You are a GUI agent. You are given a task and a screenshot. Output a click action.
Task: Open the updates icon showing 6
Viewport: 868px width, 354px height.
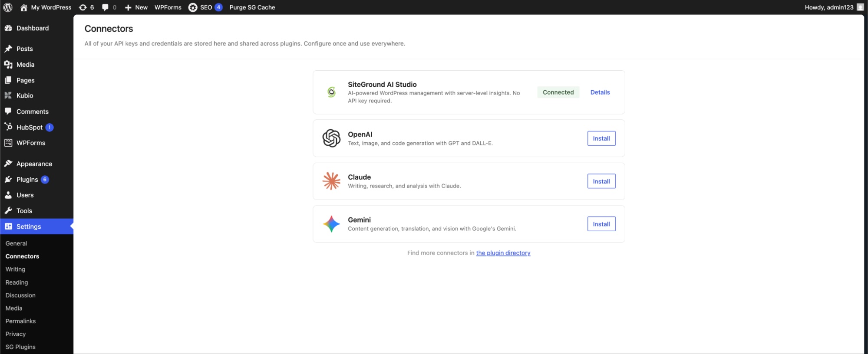pos(83,7)
